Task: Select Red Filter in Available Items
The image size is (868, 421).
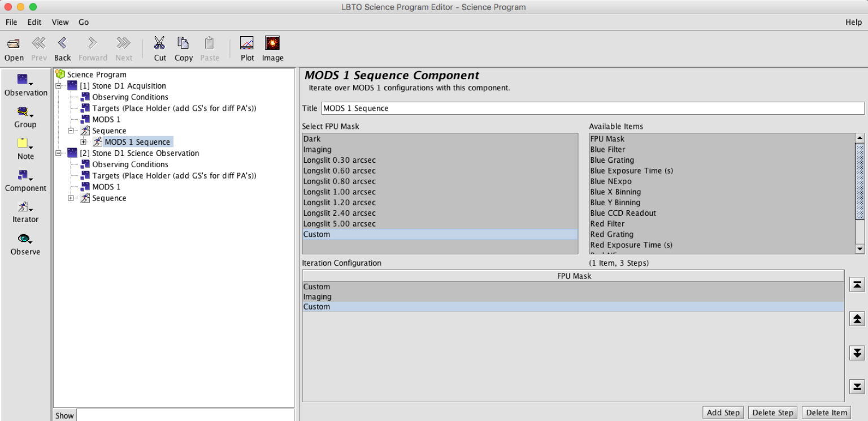Action: pos(722,224)
